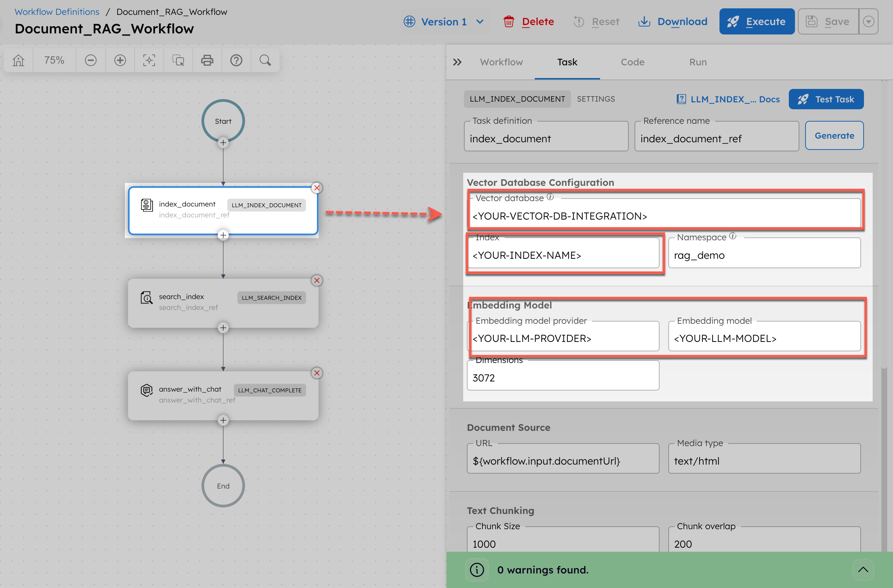The height and width of the screenshot is (588, 893).
Task: Remove the search_index task via its X
Action: pos(317,280)
